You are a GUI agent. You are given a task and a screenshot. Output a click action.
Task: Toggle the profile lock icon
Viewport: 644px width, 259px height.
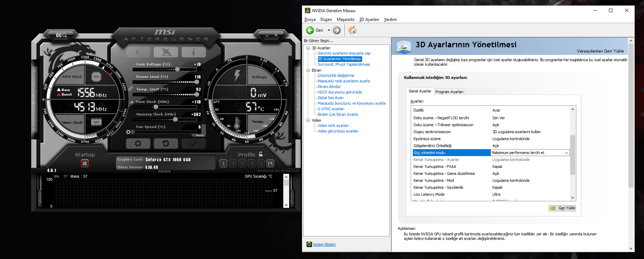coord(261,154)
